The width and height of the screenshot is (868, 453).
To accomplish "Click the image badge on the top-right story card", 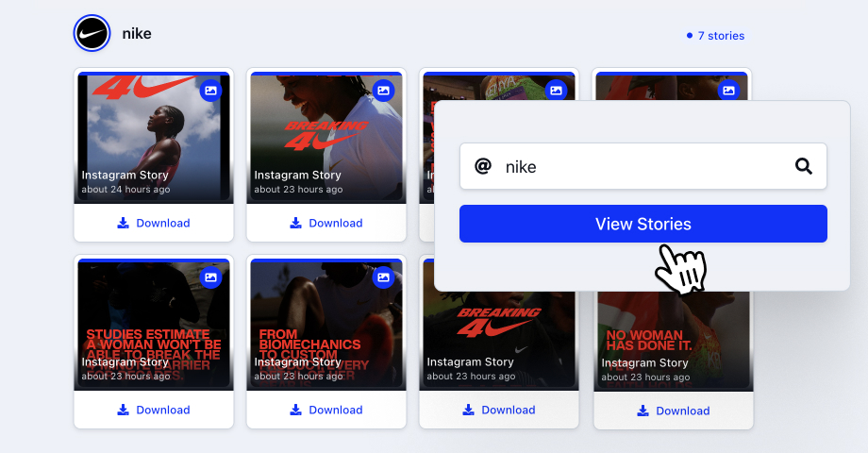I will pos(729,91).
